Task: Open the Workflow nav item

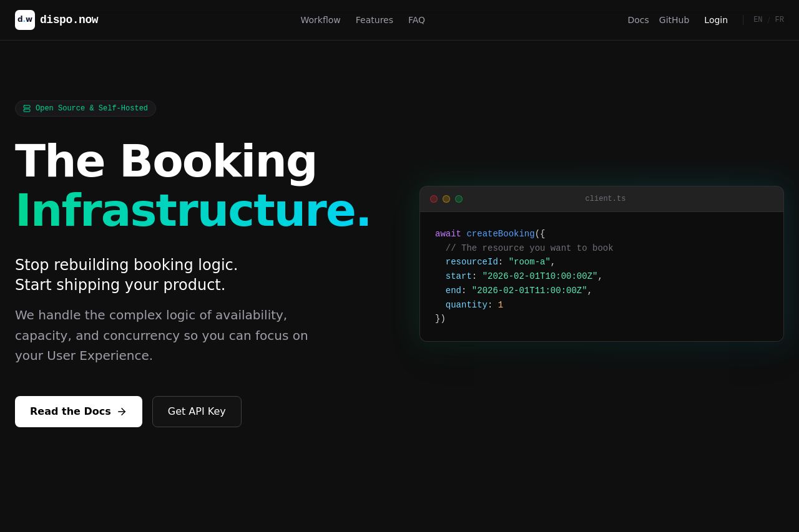Action: pos(320,20)
